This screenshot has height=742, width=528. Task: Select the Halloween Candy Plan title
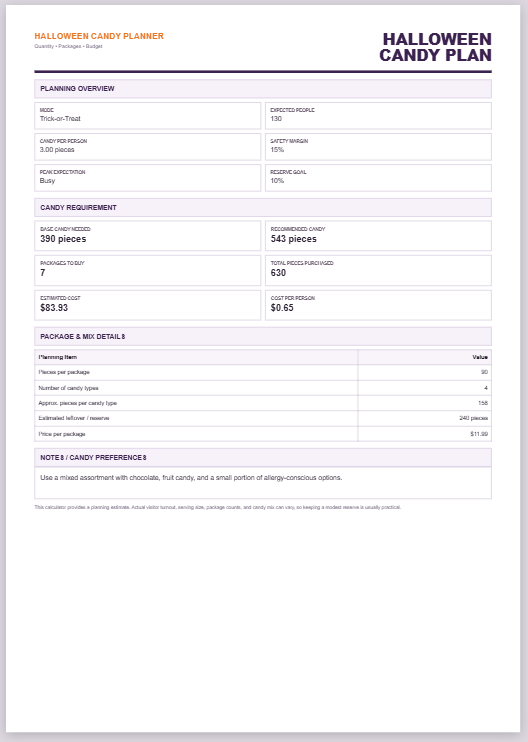[435, 47]
